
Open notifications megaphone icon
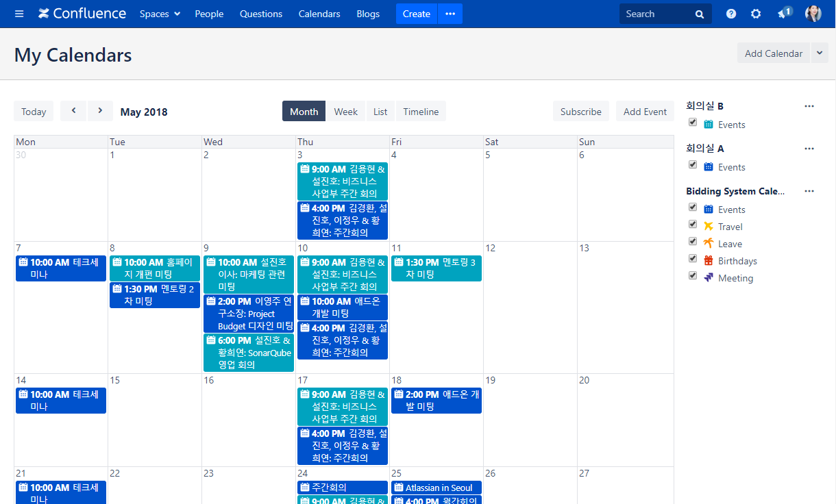783,14
